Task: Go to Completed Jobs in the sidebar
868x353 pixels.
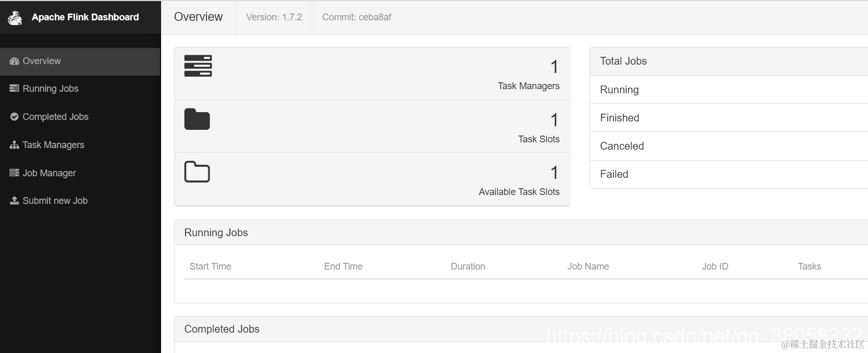Action: pos(80,117)
